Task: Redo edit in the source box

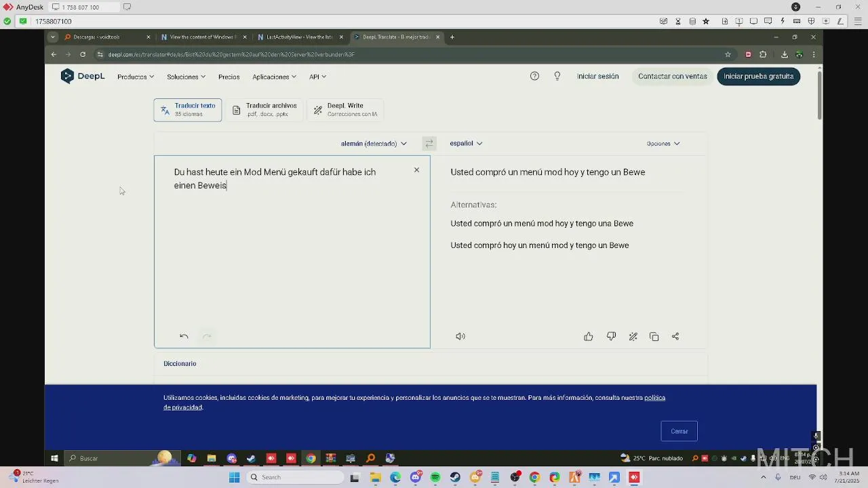Action: click(207, 336)
